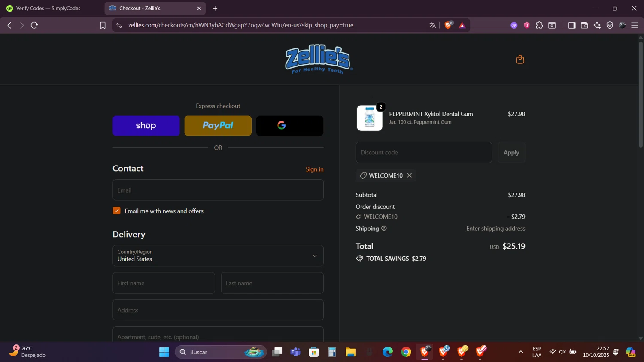644x362 pixels.
Task: Click the Brave Shields lion icon
Action: click(448, 25)
